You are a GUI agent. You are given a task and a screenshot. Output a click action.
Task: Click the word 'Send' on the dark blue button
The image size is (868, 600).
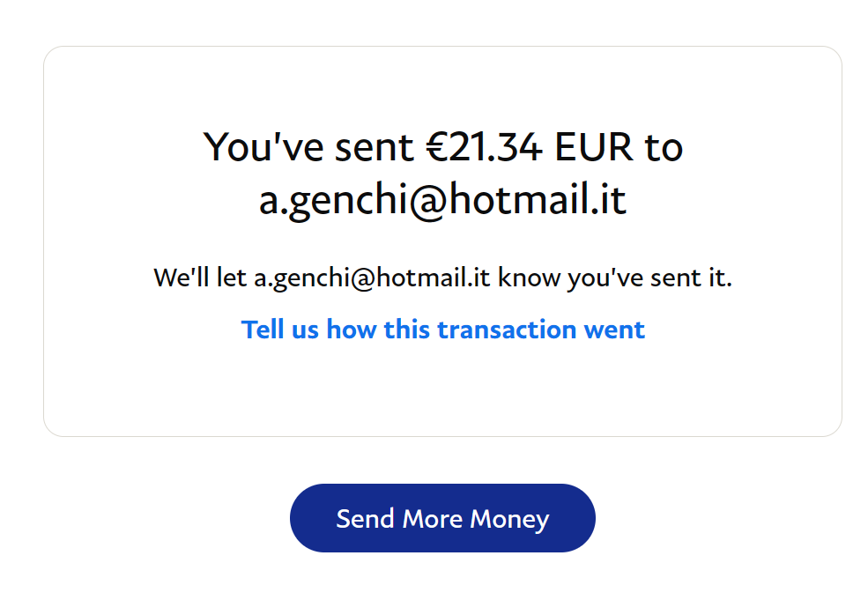(366, 519)
